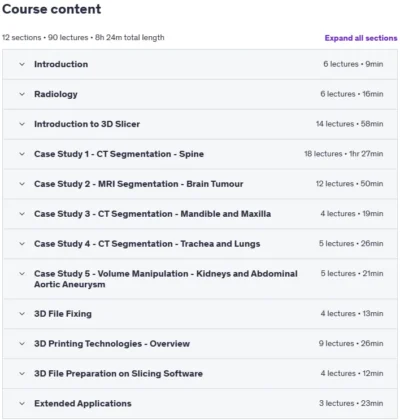Select the Radiology section title
The width and height of the screenshot is (400, 420).
pyautogui.click(x=56, y=94)
